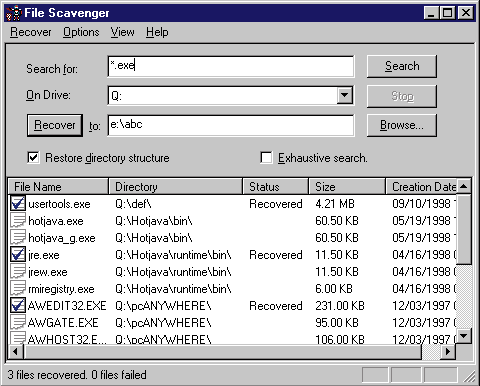Click the horizontal scrollbar left arrow
Screen dimensions: 480x386
16,352
